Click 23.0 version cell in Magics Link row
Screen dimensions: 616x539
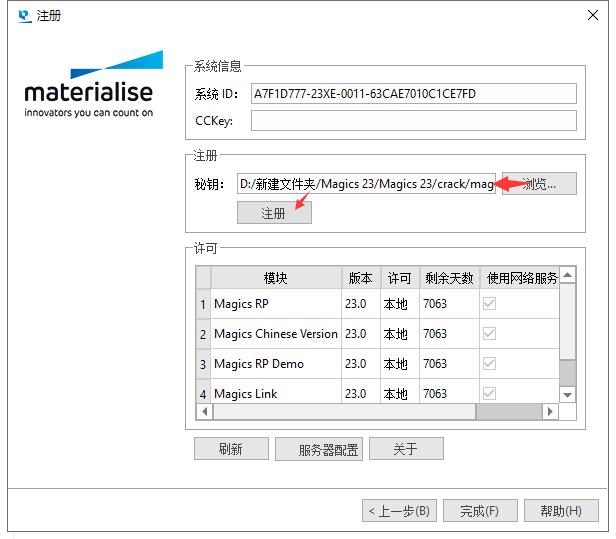click(x=361, y=392)
